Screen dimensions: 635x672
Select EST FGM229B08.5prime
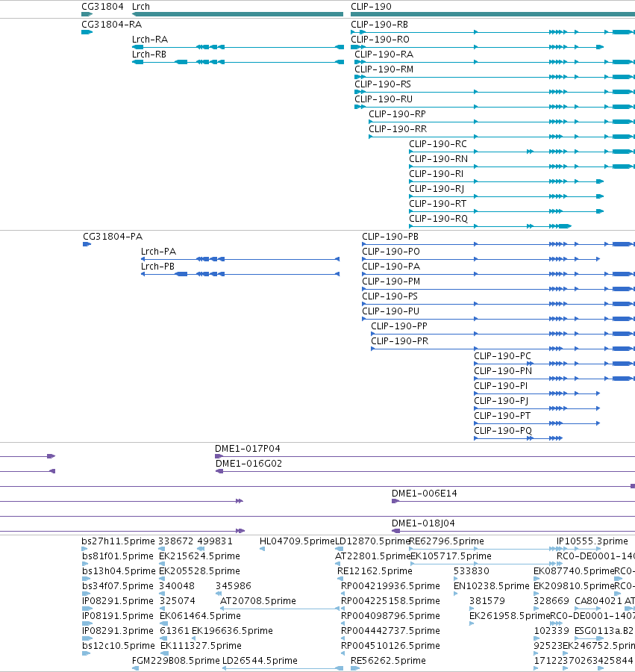(175, 661)
